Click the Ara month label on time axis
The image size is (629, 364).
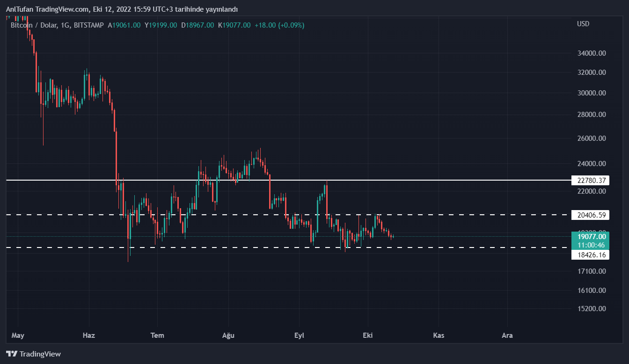click(507, 335)
